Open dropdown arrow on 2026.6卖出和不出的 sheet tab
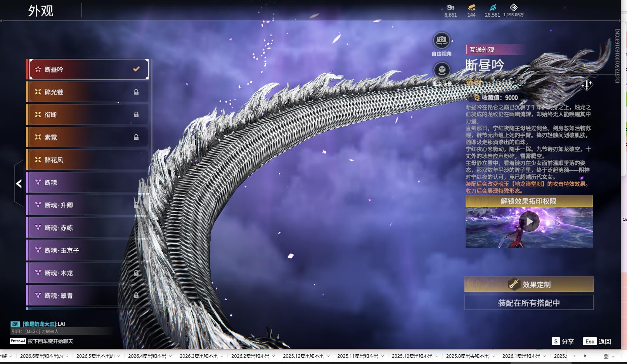This screenshot has height=364, width=627. click(x=67, y=356)
